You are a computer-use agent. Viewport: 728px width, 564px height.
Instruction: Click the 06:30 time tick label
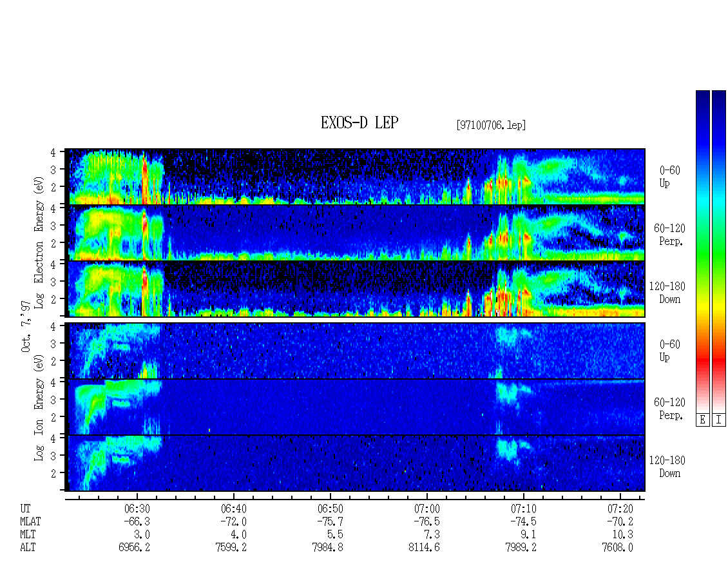(137, 509)
